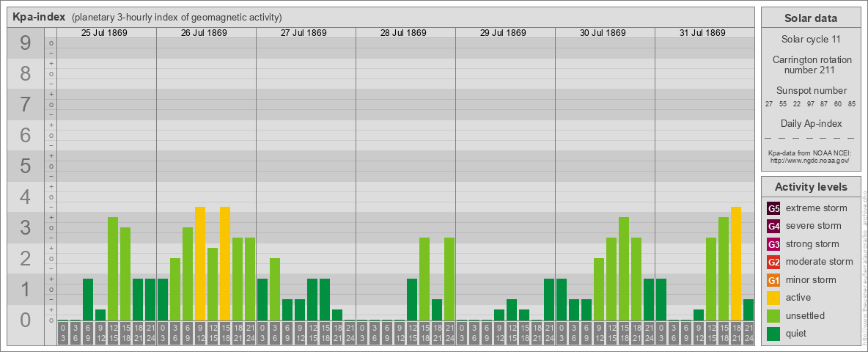The height and width of the screenshot is (352, 868).
Task: Click the 12-15 bar on 25 Jul
Action: 113,269
